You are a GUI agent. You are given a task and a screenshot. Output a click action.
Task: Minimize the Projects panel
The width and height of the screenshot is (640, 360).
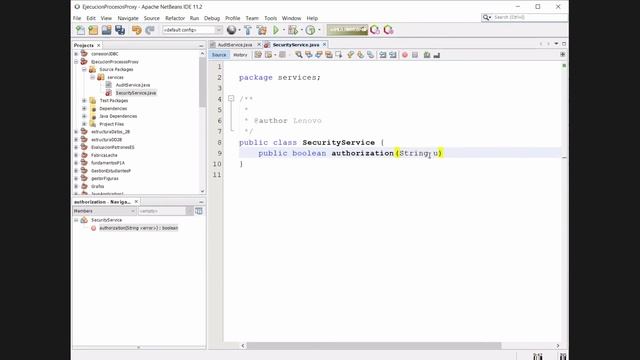point(201,46)
